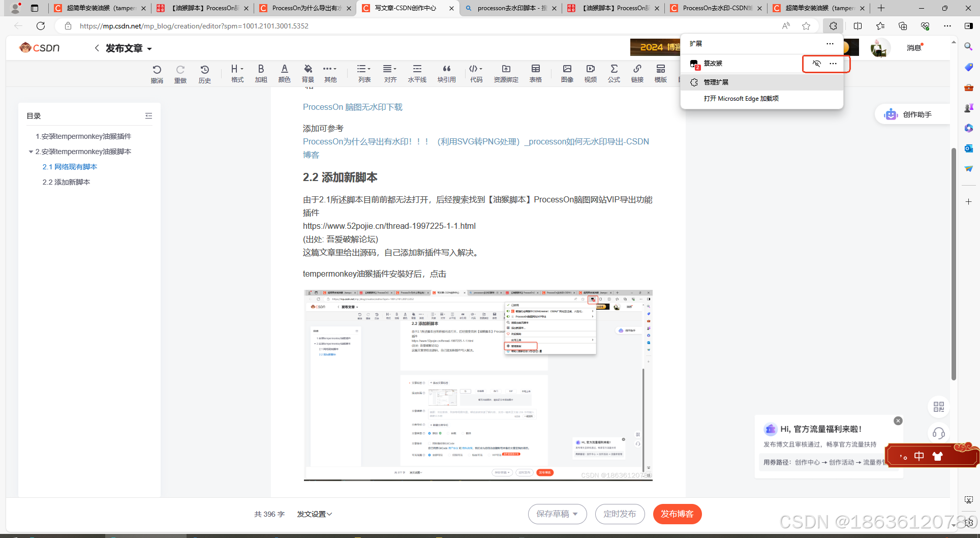Open the template (模版) tool
The height and width of the screenshot is (538, 980).
click(x=660, y=74)
